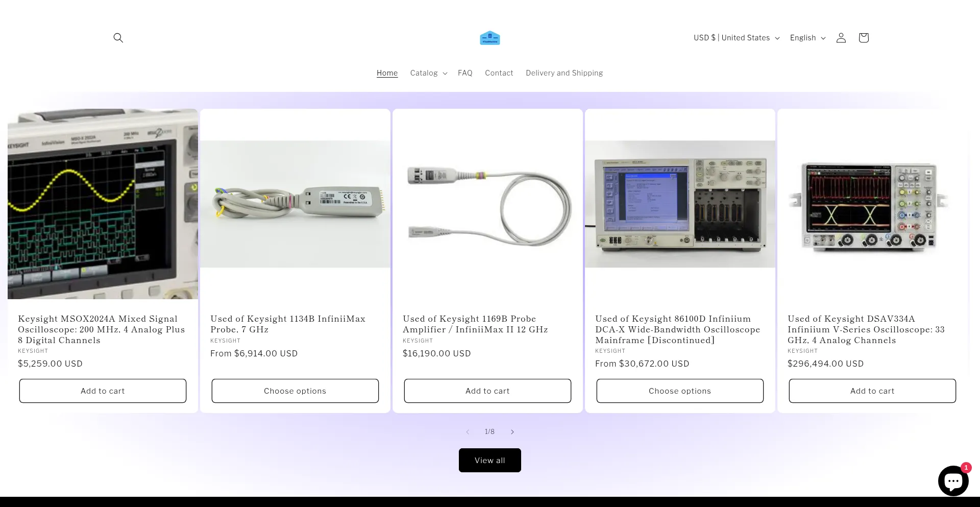
Task: Click previous product slide arrow
Action: tap(468, 432)
